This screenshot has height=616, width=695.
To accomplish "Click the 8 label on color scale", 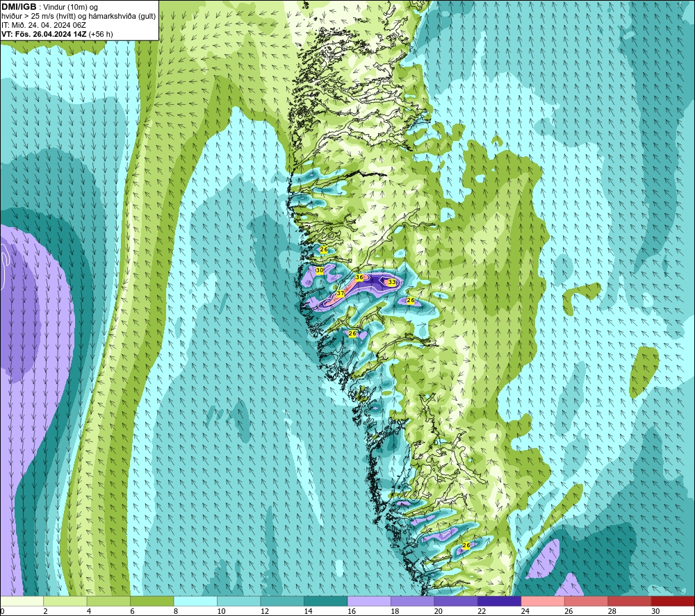I will (176, 611).
